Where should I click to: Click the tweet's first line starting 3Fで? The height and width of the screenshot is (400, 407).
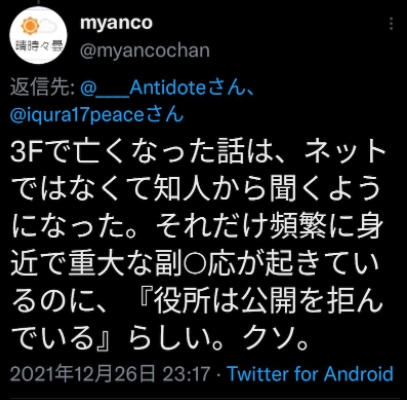click(x=198, y=152)
